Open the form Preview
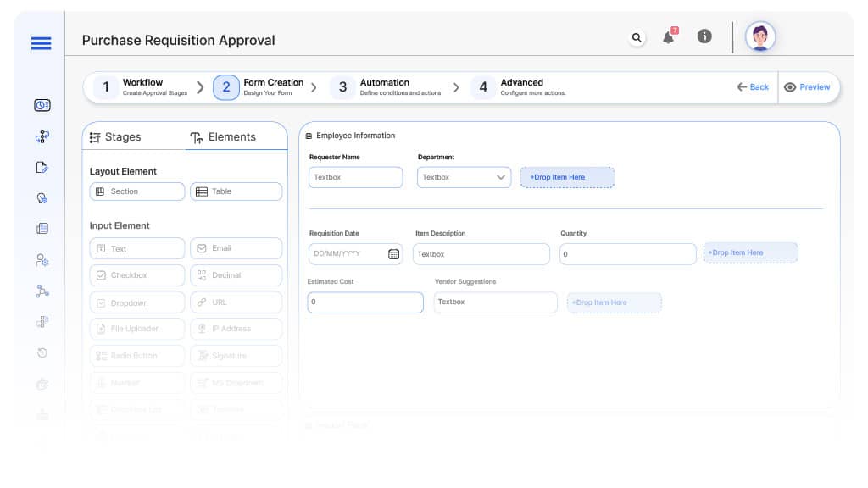The height and width of the screenshot is (488, 868). (x=807, y=87)
